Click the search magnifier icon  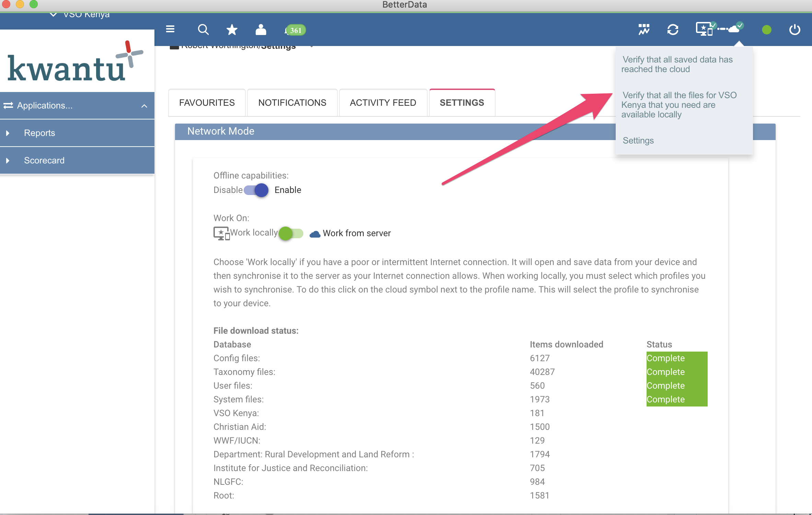(x=203, y=30)
